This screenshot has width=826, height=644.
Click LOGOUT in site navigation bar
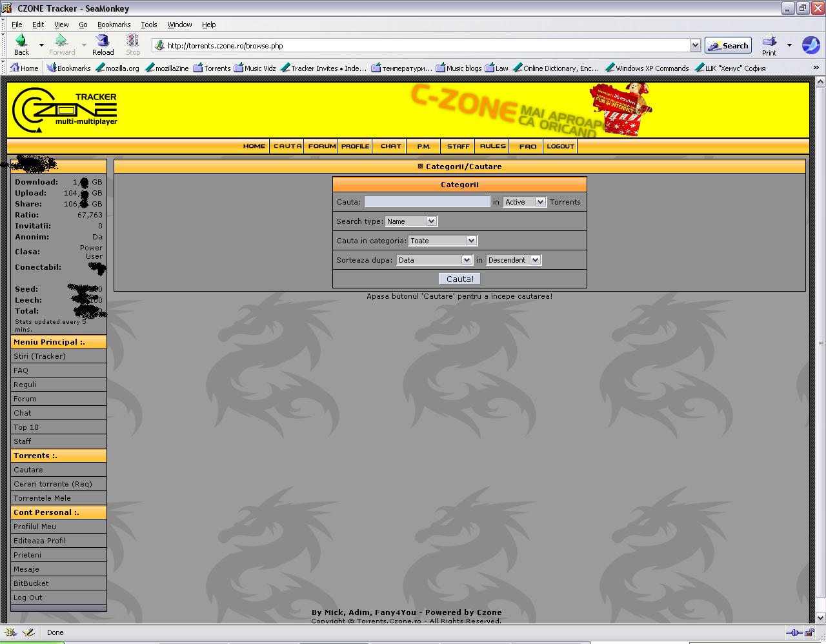560,146
